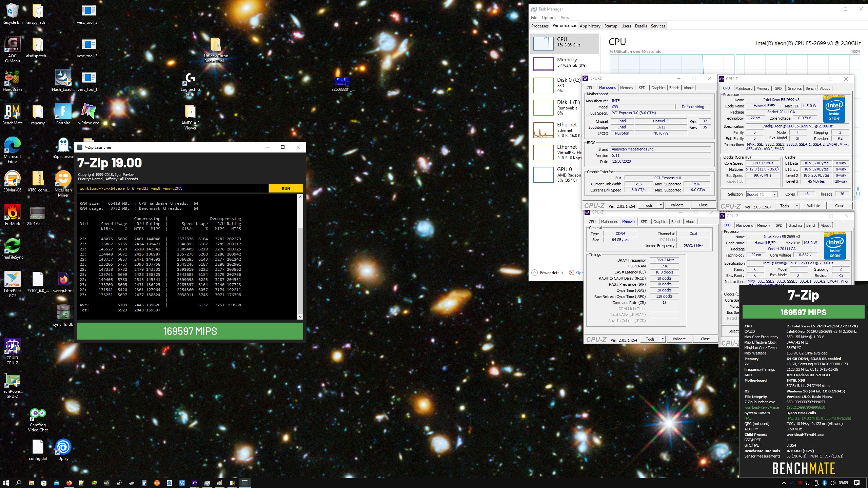The width and height of the screenshot is (868, 488).
Task: Click the green 169597 MIPS result bar in launcher
Action: pos(190,331)
